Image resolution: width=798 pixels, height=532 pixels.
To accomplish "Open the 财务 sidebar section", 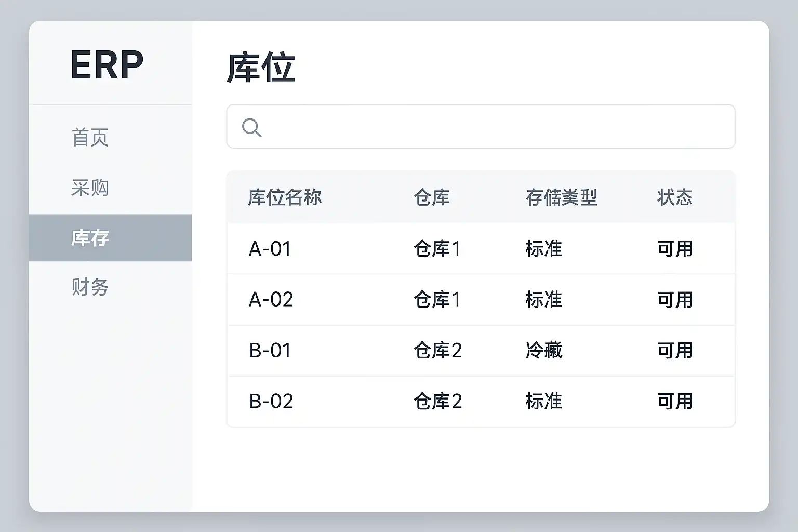I will [x=90, y=287].
